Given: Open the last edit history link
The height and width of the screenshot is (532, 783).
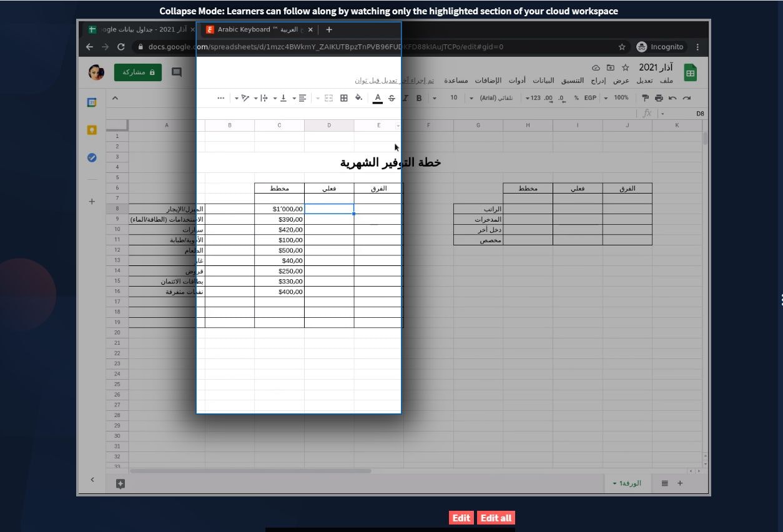Looking at the screenshot, I should pyautogui.click(x=395, y=81).
